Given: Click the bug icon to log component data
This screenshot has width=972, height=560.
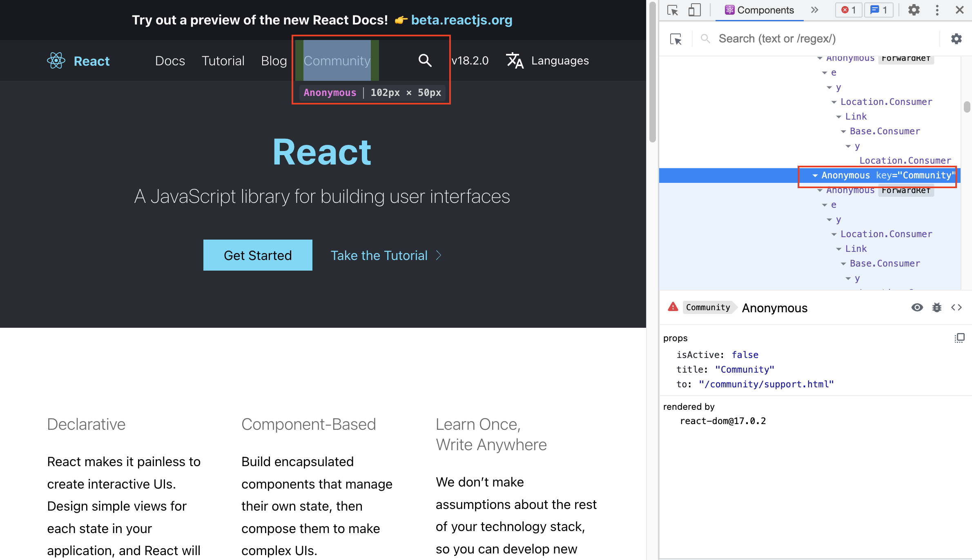Looking at the screenshot, I should coord(937,307).
